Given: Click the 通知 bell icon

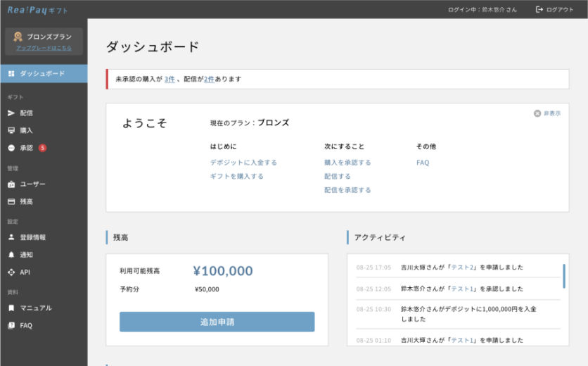Looking at the screenshot, I should 11,255.
